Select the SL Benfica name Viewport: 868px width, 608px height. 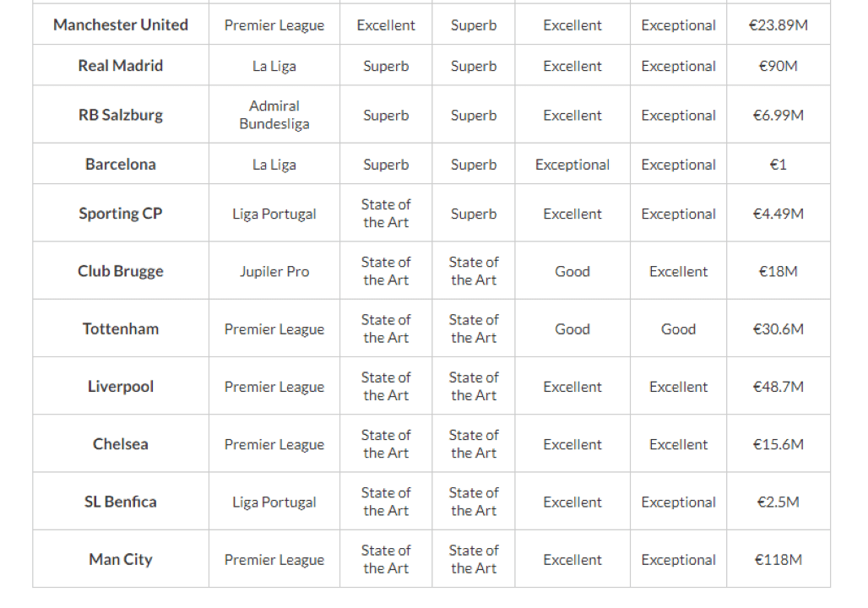(121, 502)
